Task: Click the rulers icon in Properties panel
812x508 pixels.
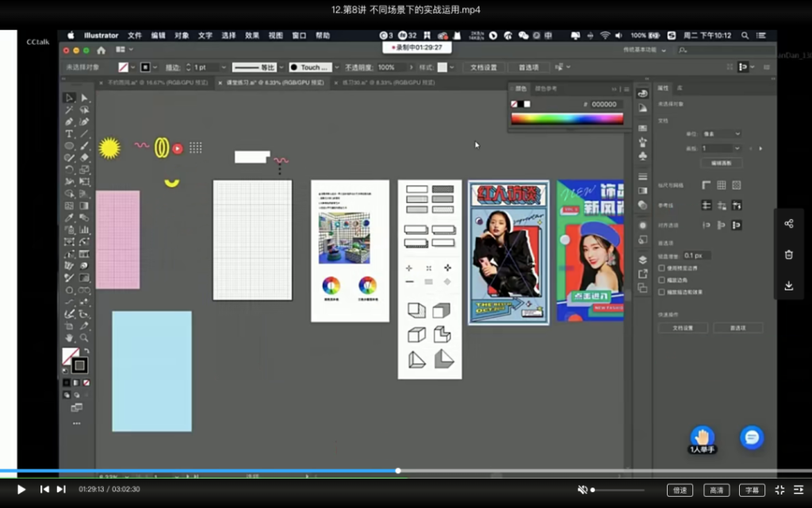Action: point(706,185)
